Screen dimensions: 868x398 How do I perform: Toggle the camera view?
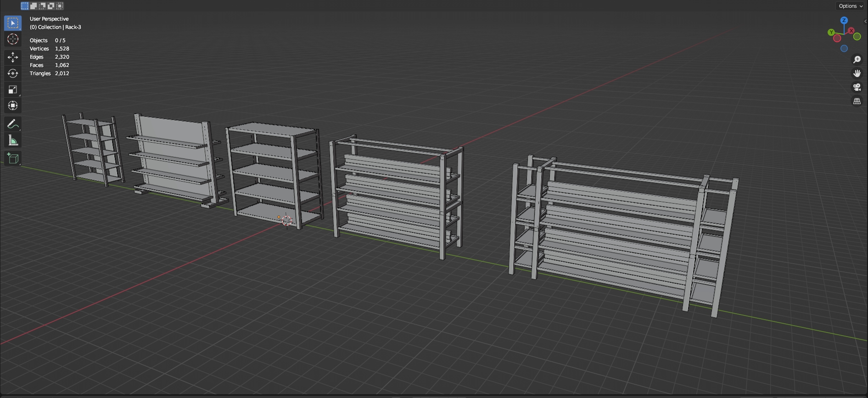[x=857, y=87]
